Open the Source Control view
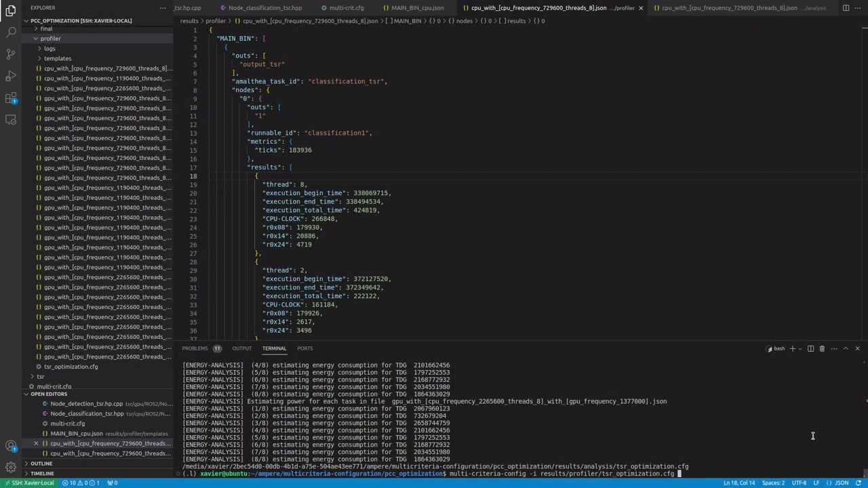Image resolution: width=868 pixels, height=488 pixels. [x=11, y=54]
